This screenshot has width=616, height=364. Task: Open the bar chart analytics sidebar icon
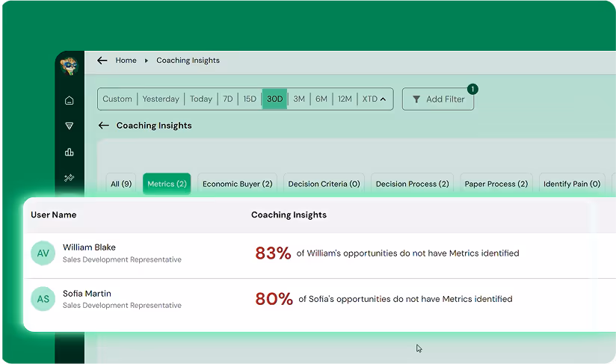click(69, 152)
